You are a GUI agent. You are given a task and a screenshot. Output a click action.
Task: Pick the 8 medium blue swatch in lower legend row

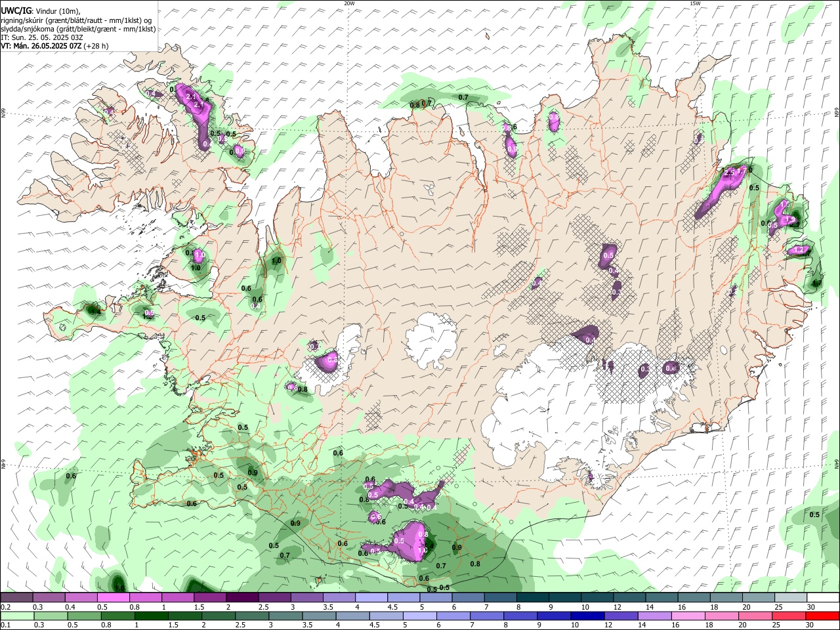point(520,616)
